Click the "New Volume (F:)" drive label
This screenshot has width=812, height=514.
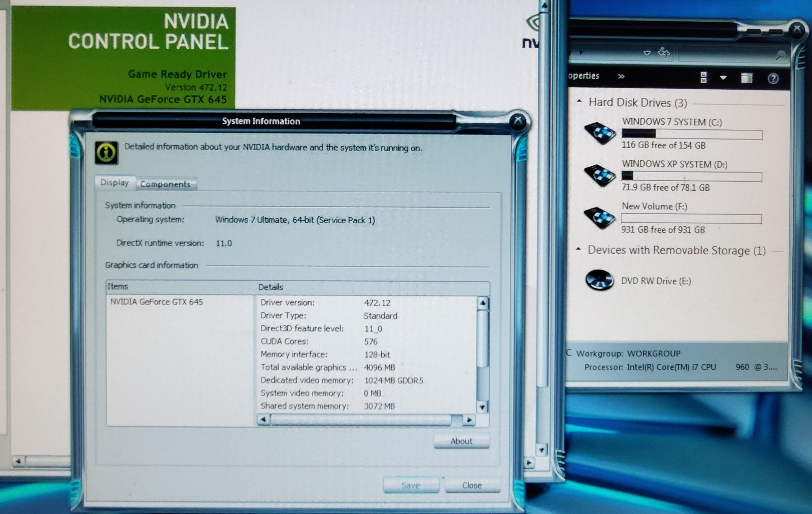[654, 206]
